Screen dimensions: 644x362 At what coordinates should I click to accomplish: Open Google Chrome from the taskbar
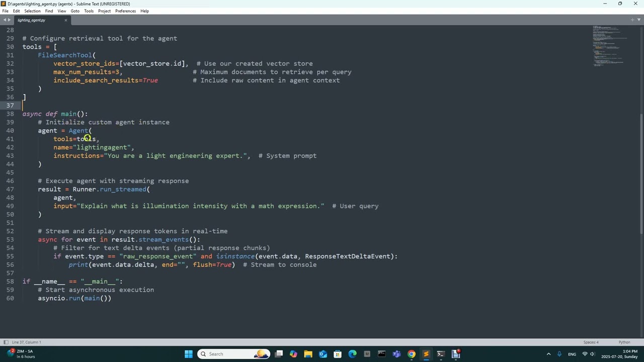tap(411, 354)
